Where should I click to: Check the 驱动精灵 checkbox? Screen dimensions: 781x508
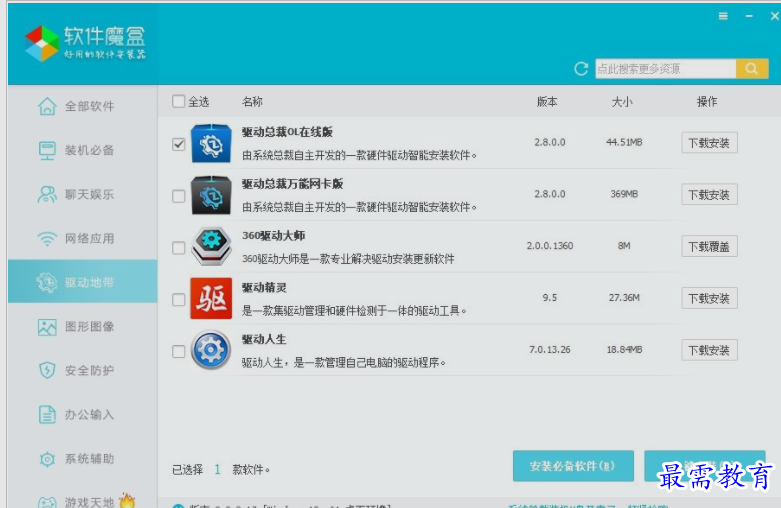178,299
